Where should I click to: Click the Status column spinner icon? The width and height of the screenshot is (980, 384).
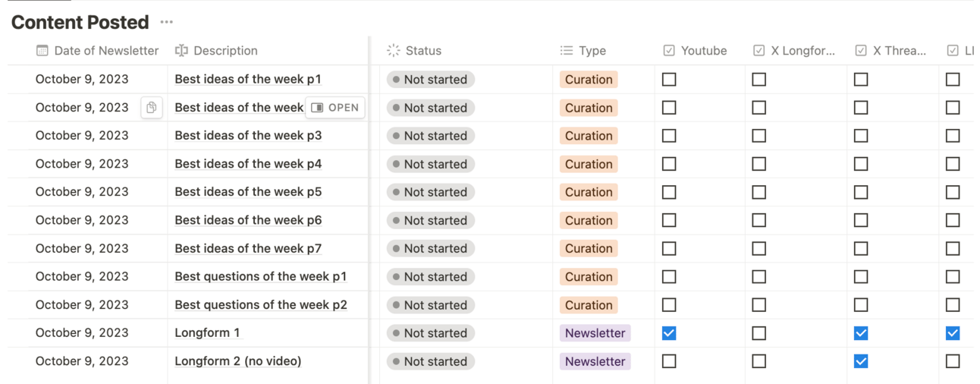(x=393, y=51)
